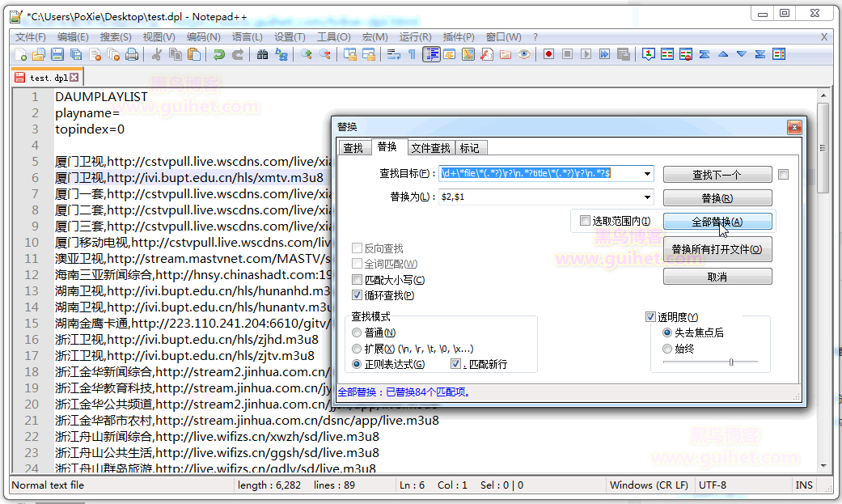Expand the 替换为 history dropdown
The height and width of the screenshot is (504, 842).
(647, 197)
